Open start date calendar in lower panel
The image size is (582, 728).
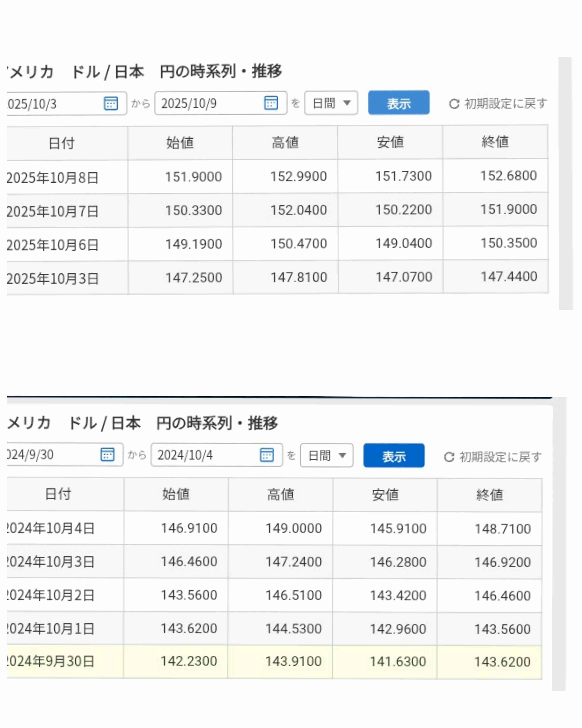[x=107, y=454]
